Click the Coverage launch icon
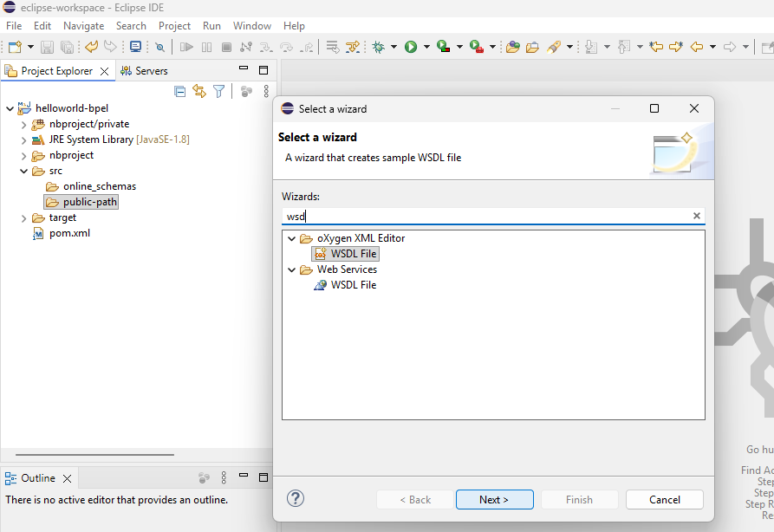This screenshot has height=532, width=774. (x=443, y=47)
